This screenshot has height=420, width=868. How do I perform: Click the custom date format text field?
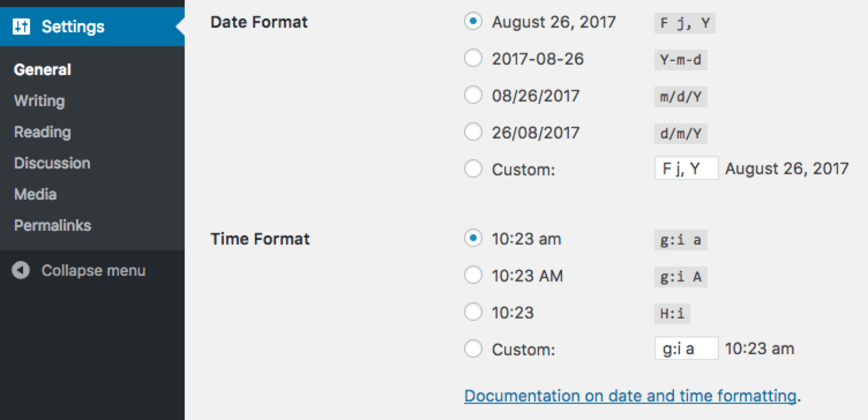click(x=686, y=168)
